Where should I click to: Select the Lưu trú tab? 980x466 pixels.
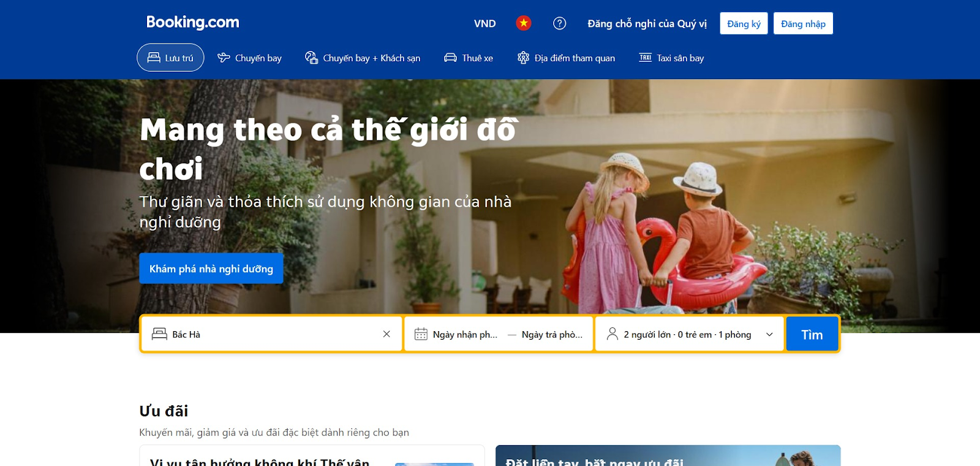(x=170, y=58)
